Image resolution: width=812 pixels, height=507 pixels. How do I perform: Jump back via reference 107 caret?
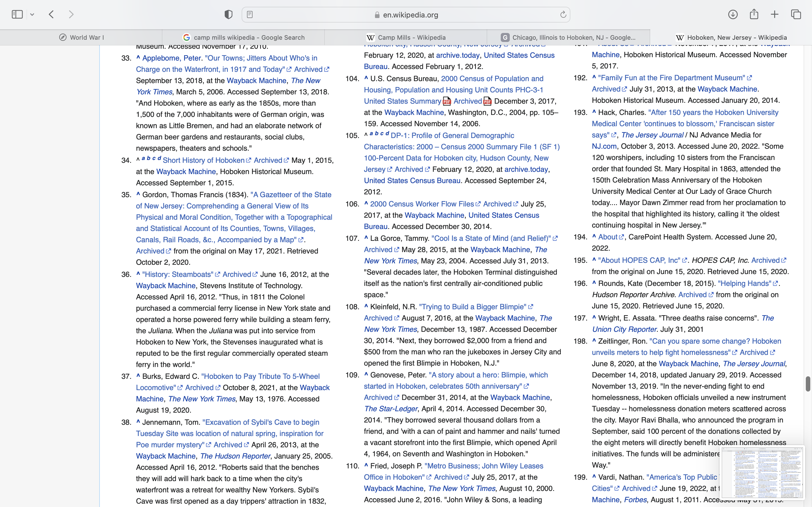click(366, 238)
